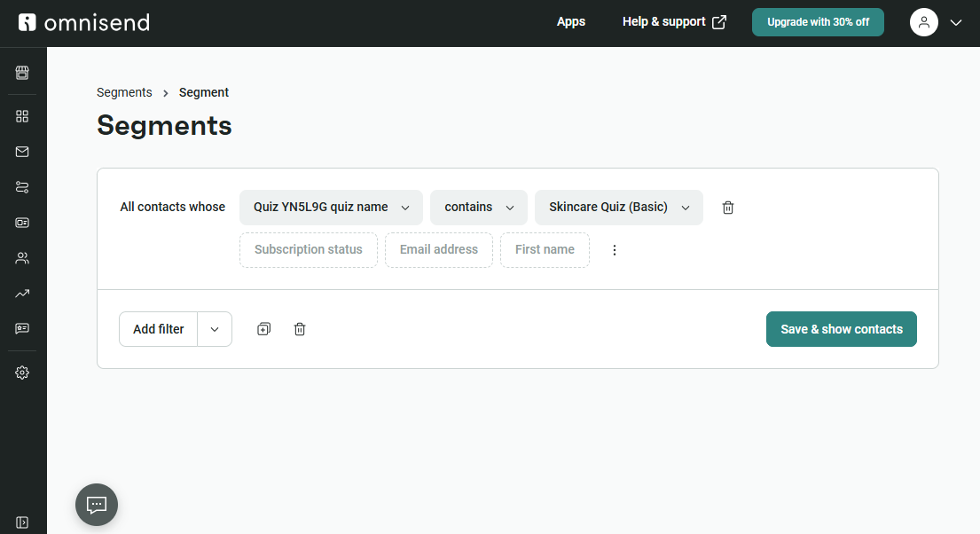Viewport: 980px width, 534px height.
Task: Click Upgrade with 30% off button
Action: pos(818,22)
